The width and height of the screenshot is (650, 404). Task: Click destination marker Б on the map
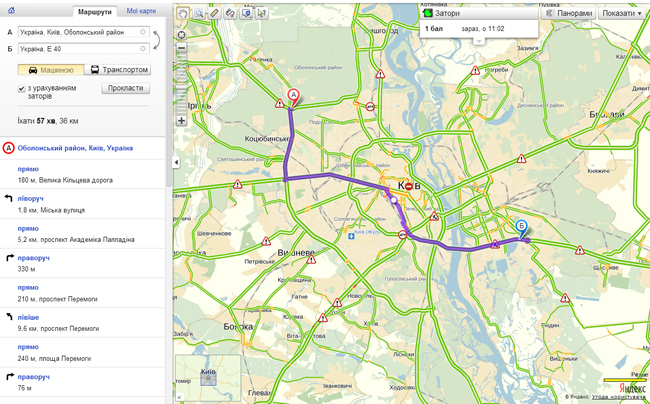pos(521,229)
